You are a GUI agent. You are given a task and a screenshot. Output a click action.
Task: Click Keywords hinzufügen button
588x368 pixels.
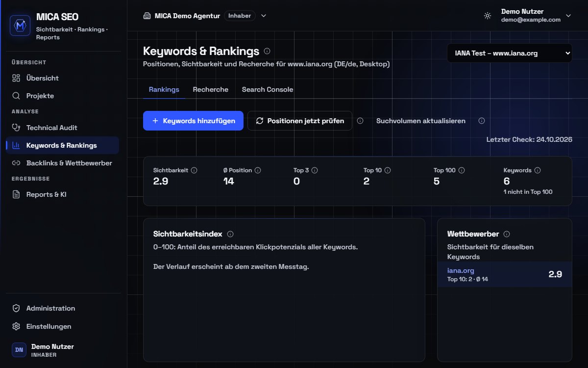click(193, 121)
